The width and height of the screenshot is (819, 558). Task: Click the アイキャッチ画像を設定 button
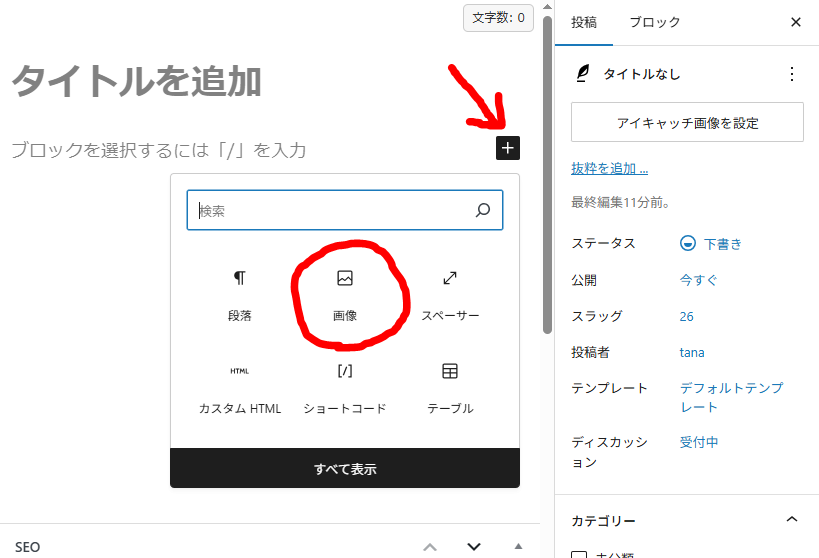pyautogui.click(x=687, y=123)
